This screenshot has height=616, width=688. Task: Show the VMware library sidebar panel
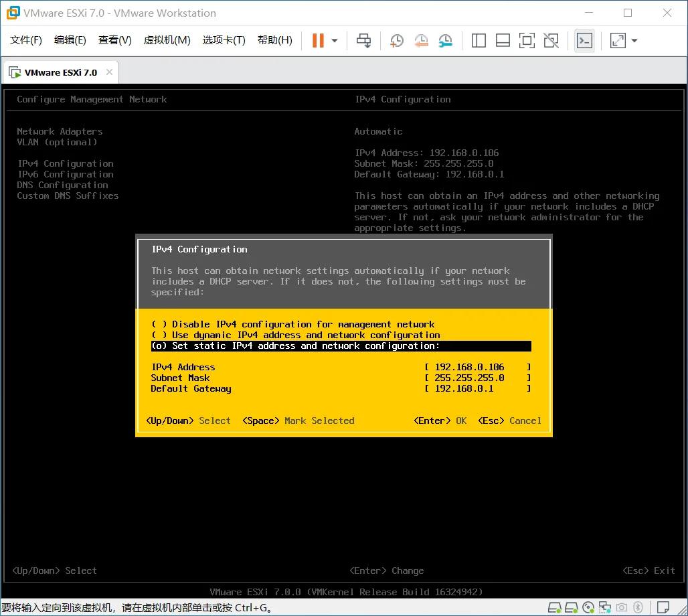479,41
